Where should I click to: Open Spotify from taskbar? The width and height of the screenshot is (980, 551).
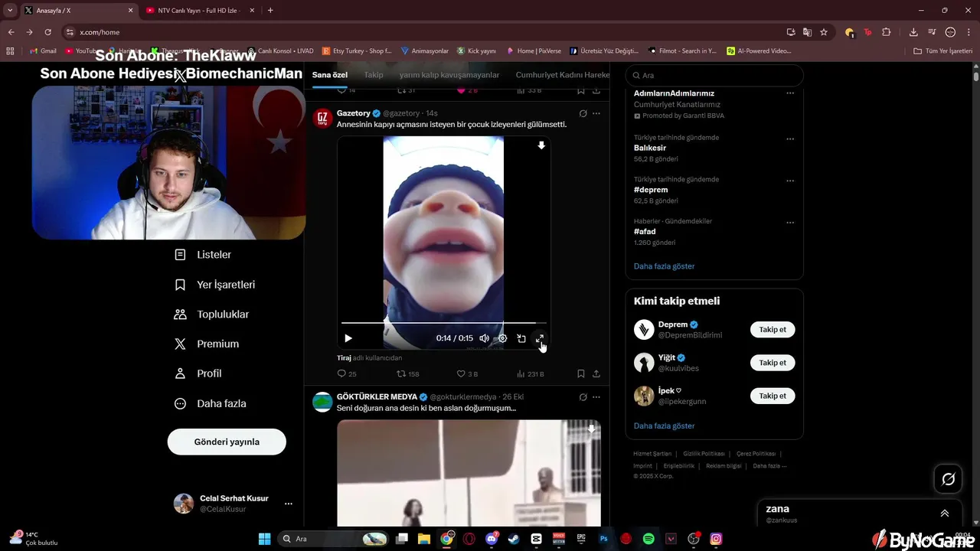[x=648, y=539]
